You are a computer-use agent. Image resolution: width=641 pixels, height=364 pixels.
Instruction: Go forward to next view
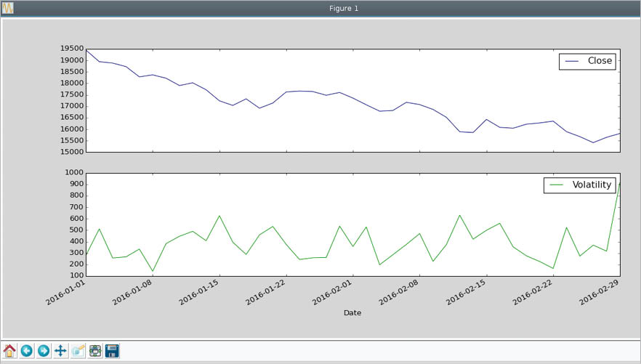44,351
